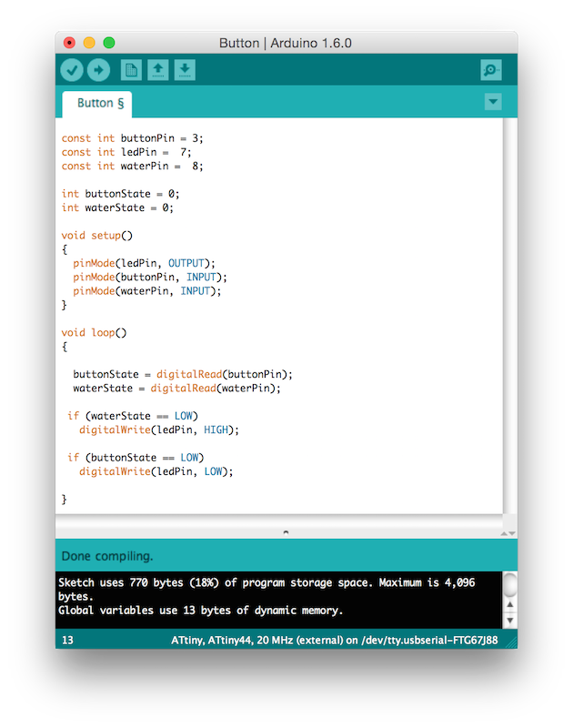Click the 'digitalWrite(ledPin, LOW);' line
The image size is (573, 728).
point(156,471)
